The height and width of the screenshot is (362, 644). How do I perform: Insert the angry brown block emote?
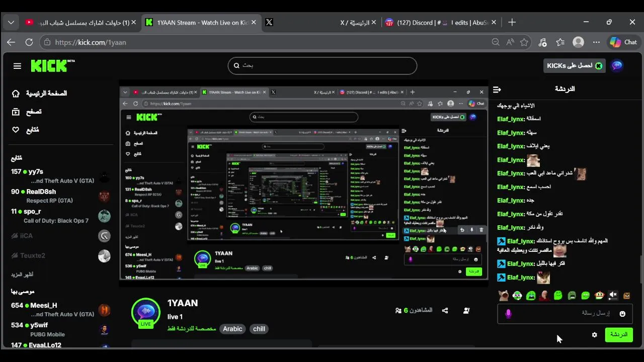(x=626, y=296)
